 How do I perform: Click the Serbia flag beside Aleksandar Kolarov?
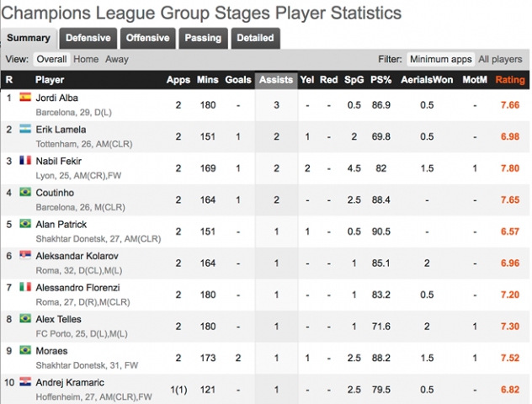25,255
